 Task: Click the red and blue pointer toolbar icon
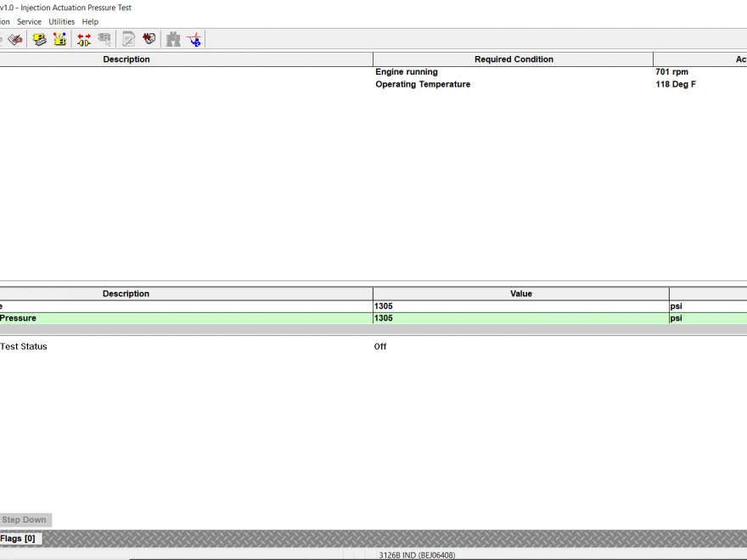(x=194, y=39)
